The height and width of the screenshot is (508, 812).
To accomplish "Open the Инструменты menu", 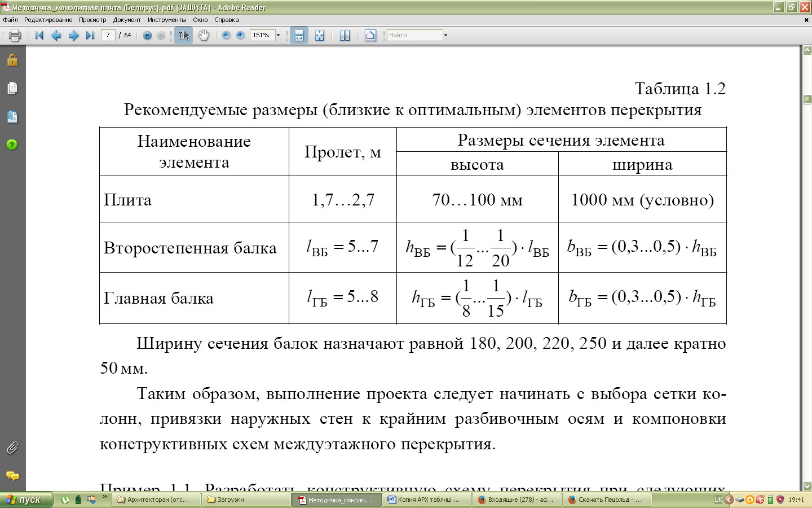I will pos(167,20).
